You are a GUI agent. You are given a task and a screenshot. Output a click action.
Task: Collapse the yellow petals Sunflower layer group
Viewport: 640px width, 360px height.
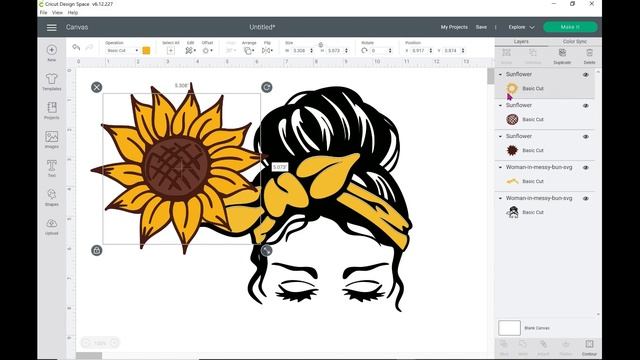click(x=500, y=74)
